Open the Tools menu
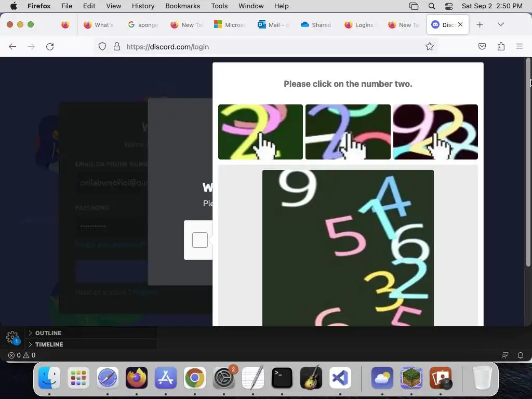The width and height of the screenshot is (532, 399). 219,6
